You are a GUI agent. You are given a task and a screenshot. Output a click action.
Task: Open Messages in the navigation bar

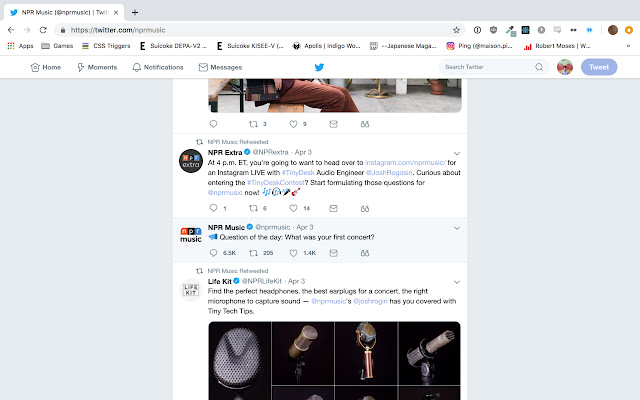pos(220,67)
